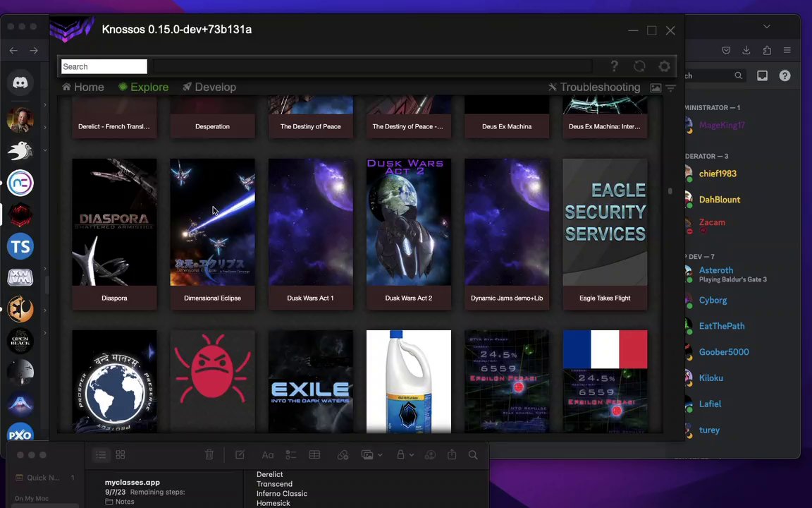812x508 pixels.
Task: Open the XWVM server icon in Discord
Action: 20,278
